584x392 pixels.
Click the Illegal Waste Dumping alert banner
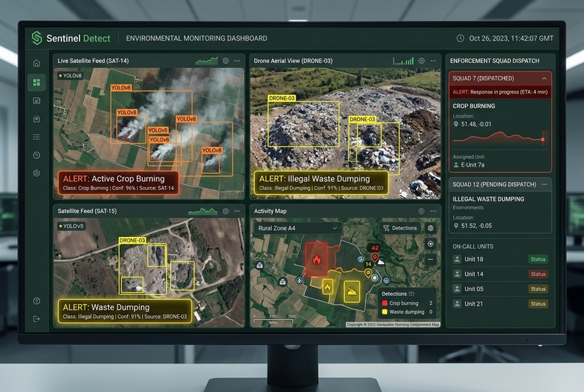coord(321,183)
